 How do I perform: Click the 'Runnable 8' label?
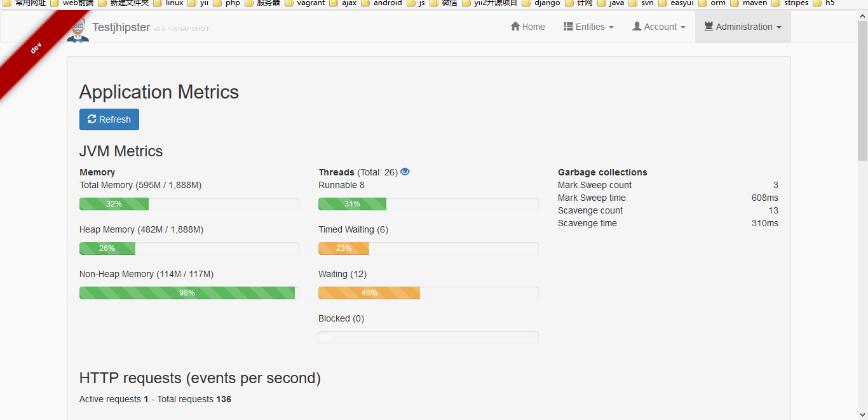point(342,185)
